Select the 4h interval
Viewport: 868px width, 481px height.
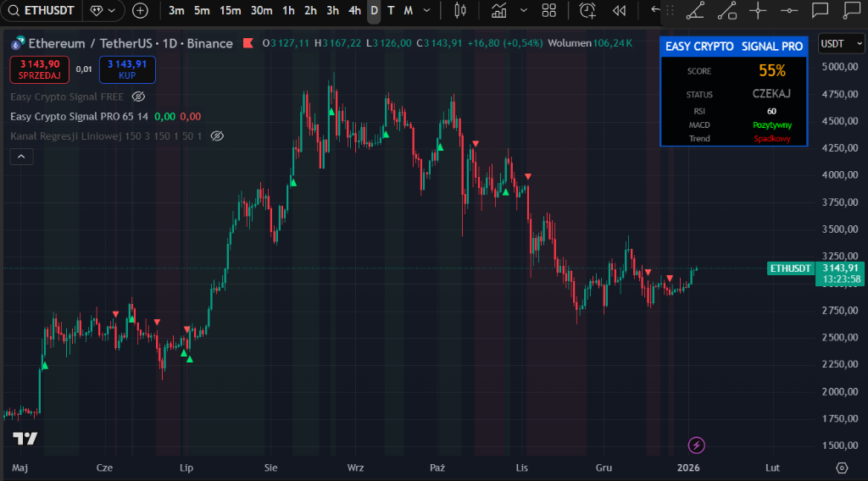355,10
